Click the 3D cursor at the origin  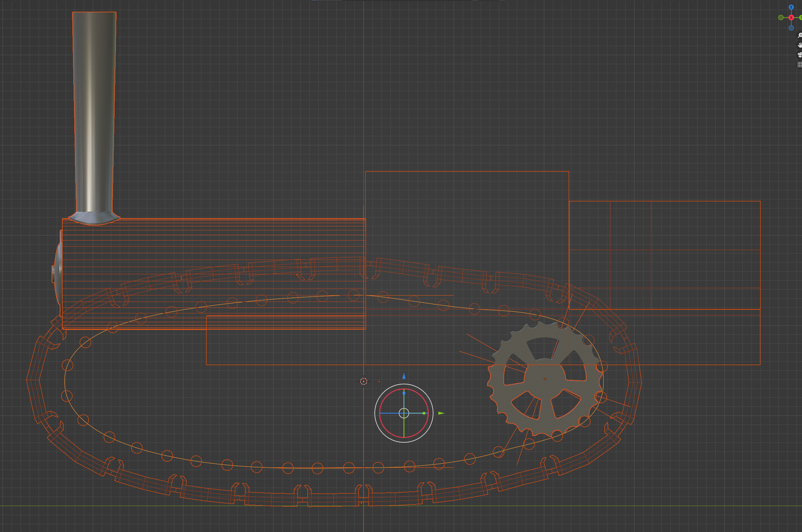tap(364, 381)
